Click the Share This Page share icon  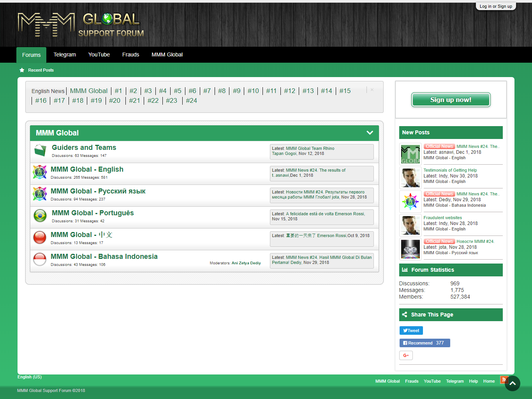405,315
